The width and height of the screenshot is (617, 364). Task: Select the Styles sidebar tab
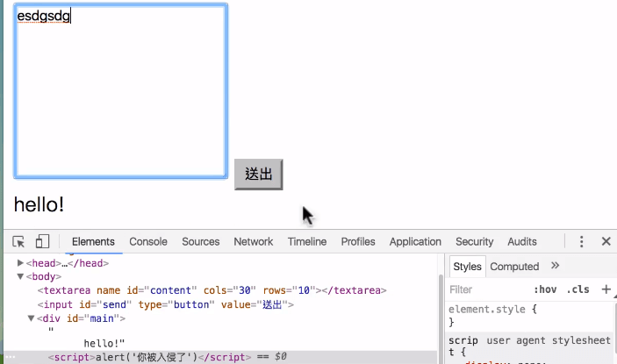(x=468, y=267)
